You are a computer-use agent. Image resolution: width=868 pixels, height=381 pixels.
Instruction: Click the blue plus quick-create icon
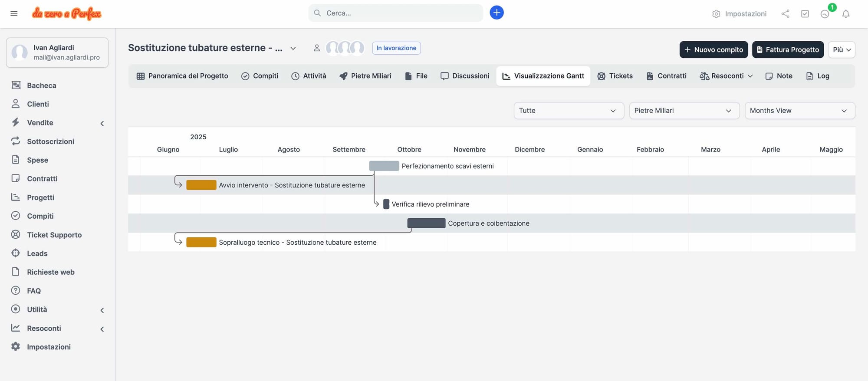pos(496,13)
